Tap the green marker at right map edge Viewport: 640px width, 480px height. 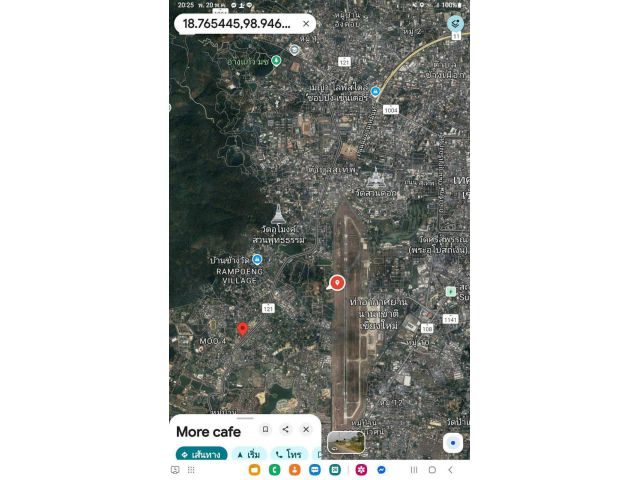tap(451, 291)
